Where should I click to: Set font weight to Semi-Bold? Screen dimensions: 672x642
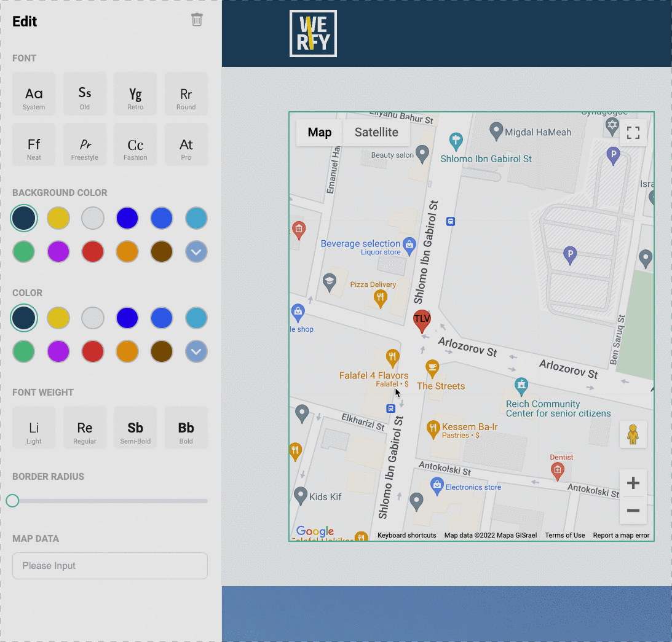click(x=135, y=428)
